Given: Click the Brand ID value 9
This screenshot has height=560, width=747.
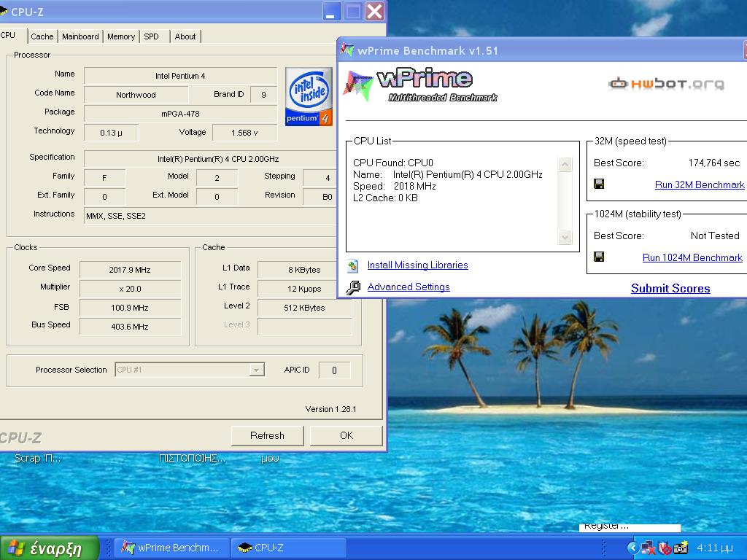Looking at the screenshot, I should click(263, 95).
